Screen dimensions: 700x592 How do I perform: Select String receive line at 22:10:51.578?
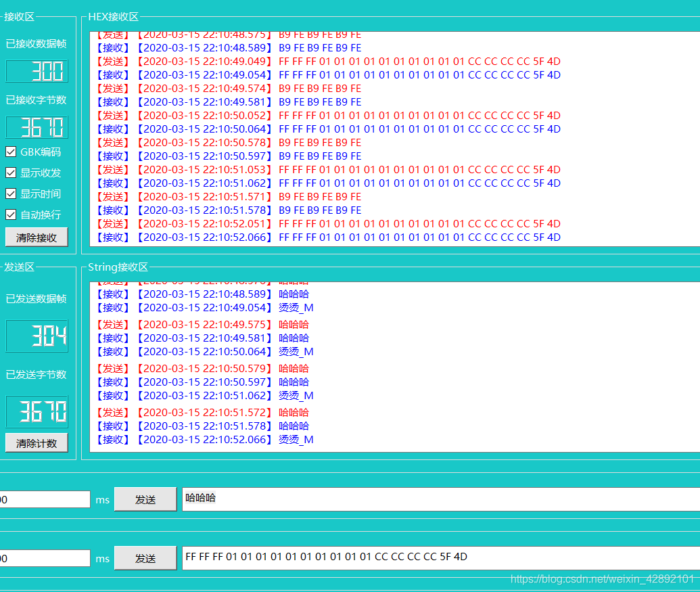click(x=203, y=426)
